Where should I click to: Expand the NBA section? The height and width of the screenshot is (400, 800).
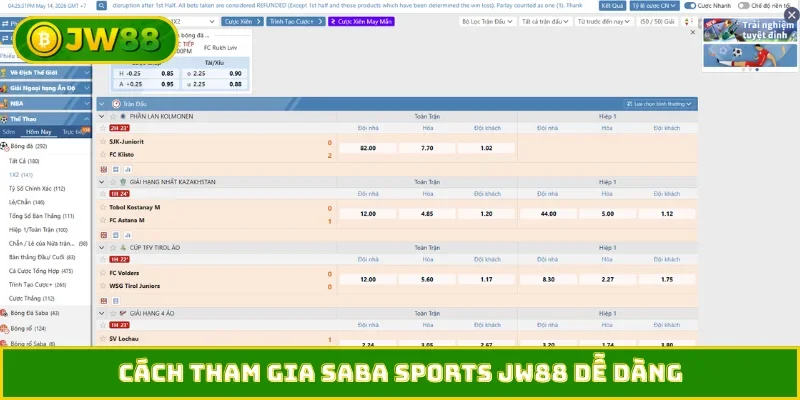pos(46,103)
